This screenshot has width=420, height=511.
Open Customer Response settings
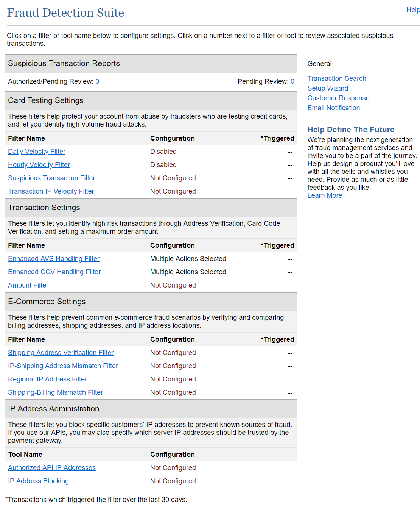[338, 98]
